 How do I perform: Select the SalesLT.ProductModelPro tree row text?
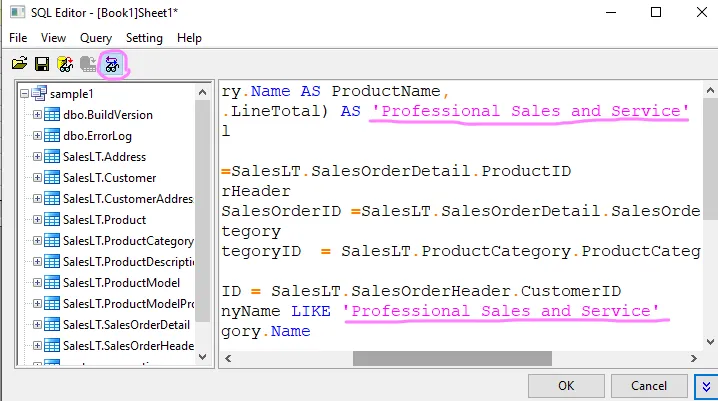tap(129, 304)
